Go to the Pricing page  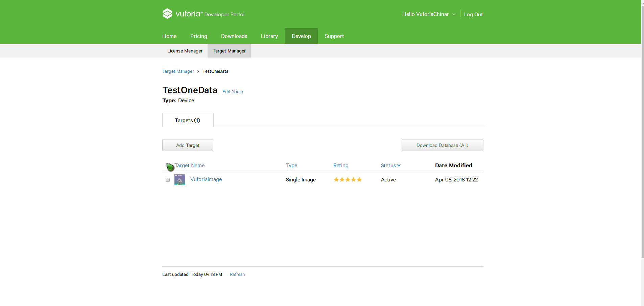[199, 36]
